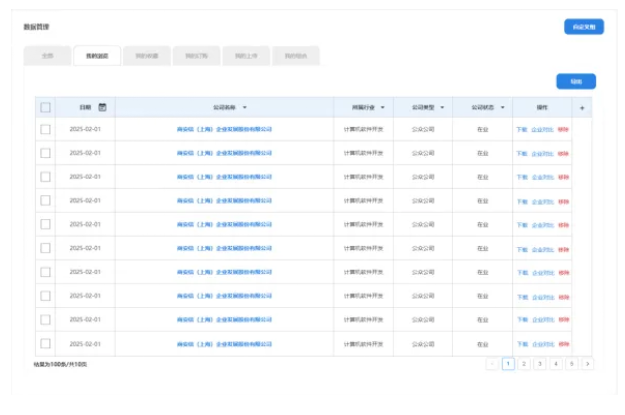The image size is (625, 415).
Task: Expand the 公司类型 column filter dropdown
Action: pos(442,107)
